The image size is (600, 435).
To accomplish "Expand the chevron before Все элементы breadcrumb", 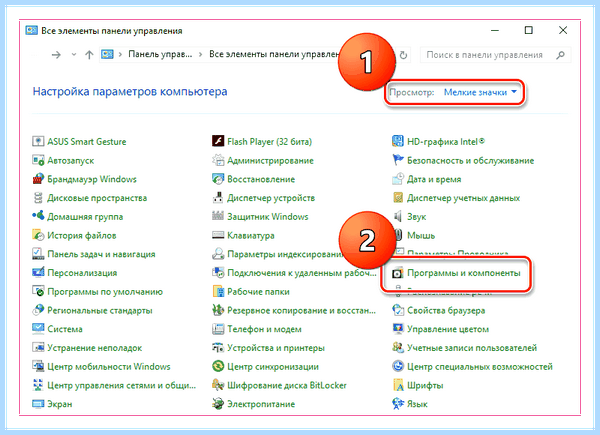I will pos(201,55).
